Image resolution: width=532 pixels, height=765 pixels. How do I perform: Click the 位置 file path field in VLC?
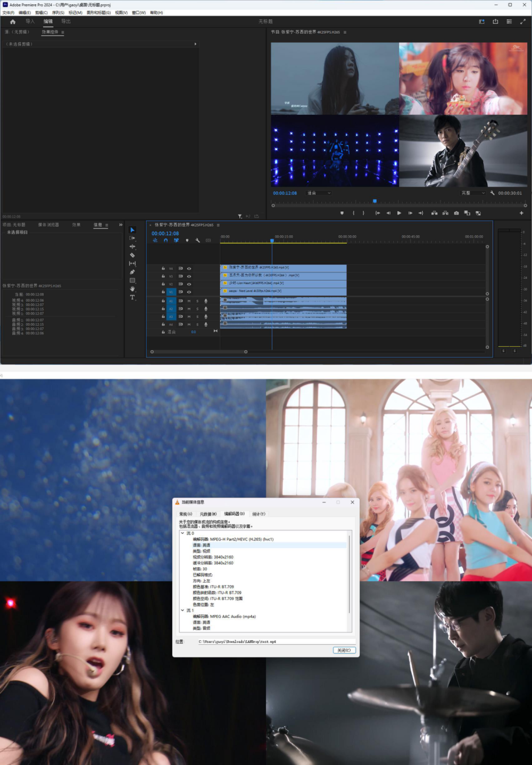(x=276, y=641)
